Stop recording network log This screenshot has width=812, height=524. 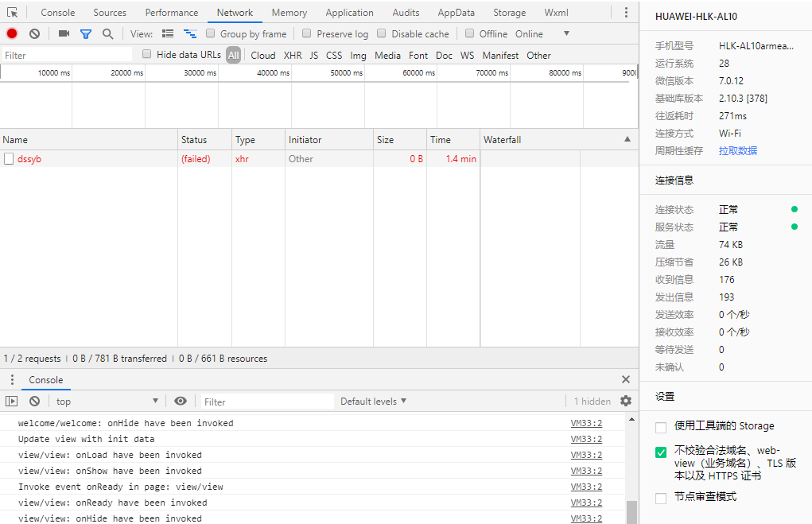click(x=12, y=33)
